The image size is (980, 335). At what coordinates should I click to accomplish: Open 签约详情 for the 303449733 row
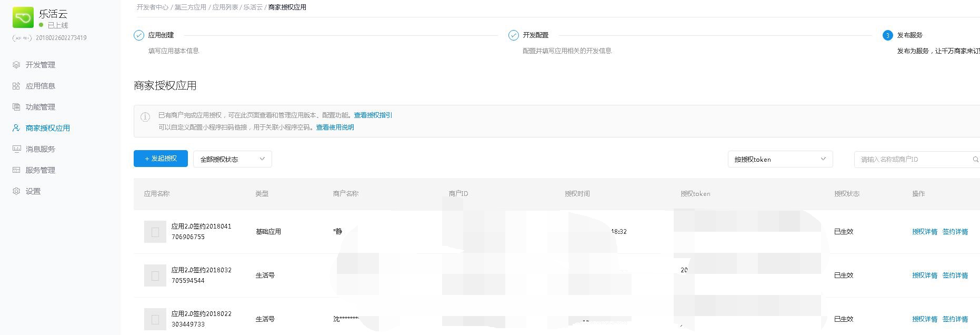point(955,319)
